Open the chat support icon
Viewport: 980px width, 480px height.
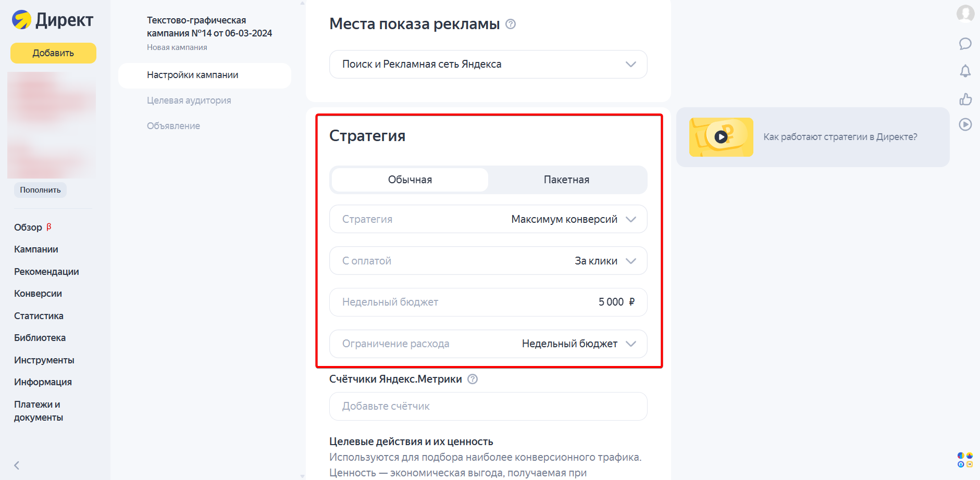click(966, 44)
